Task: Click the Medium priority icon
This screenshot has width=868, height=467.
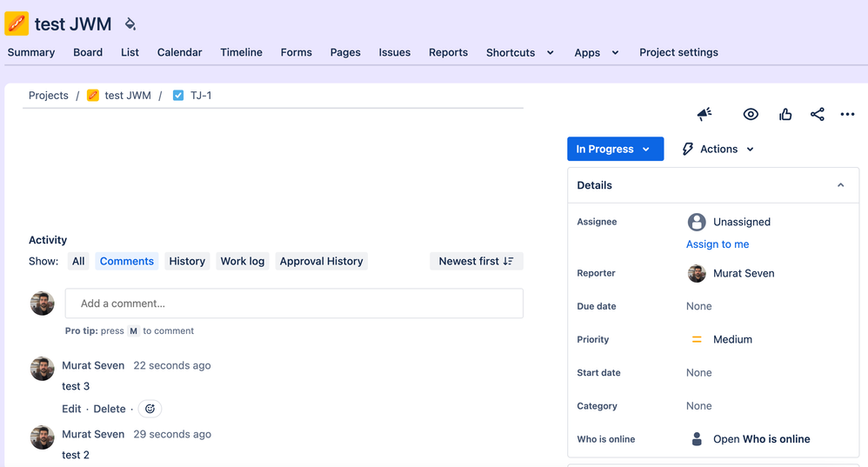Action: pos(697,339)
